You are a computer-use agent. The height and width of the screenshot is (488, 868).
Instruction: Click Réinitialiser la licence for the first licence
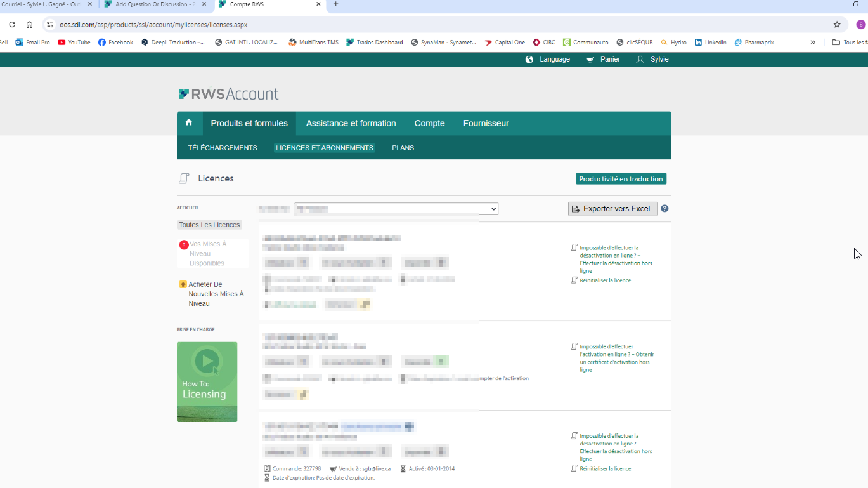(605, 280)
